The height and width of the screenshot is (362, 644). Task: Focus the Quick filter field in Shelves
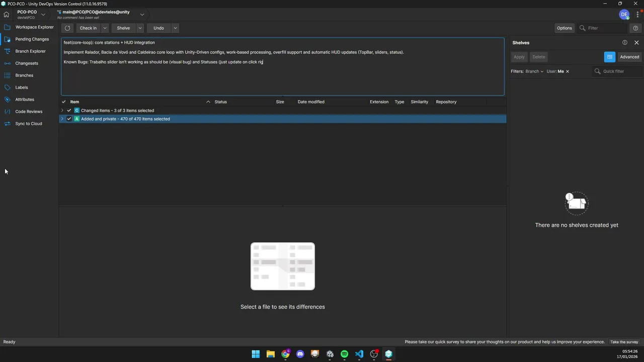[617, 71]
